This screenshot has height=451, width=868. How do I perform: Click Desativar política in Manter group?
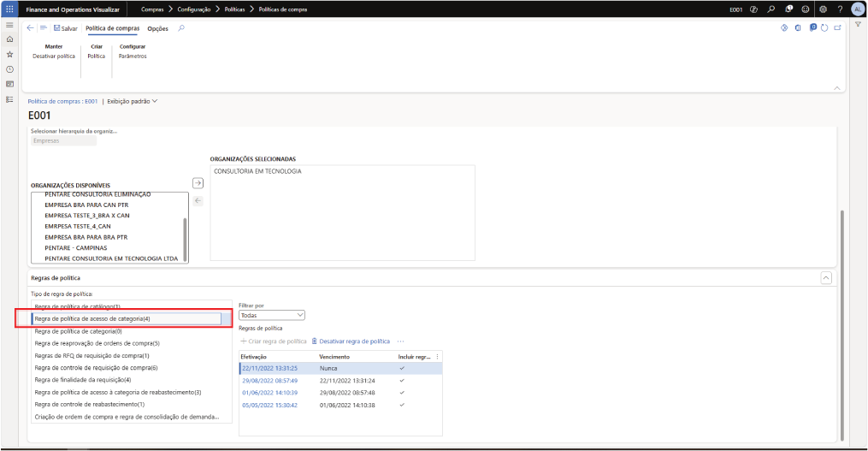[x=53, y=56]
